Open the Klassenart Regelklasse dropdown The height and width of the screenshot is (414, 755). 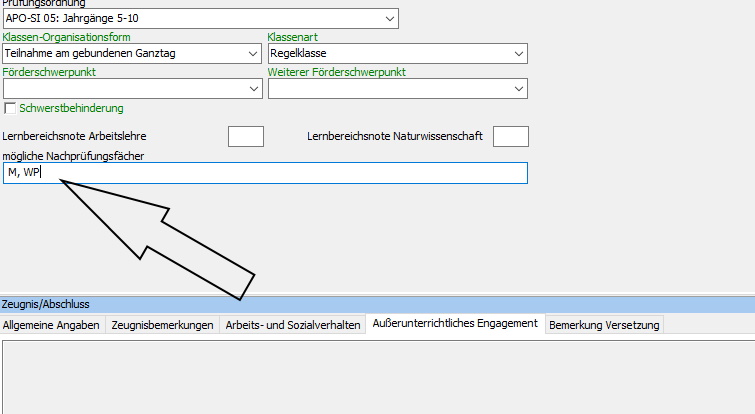(398, 53)
